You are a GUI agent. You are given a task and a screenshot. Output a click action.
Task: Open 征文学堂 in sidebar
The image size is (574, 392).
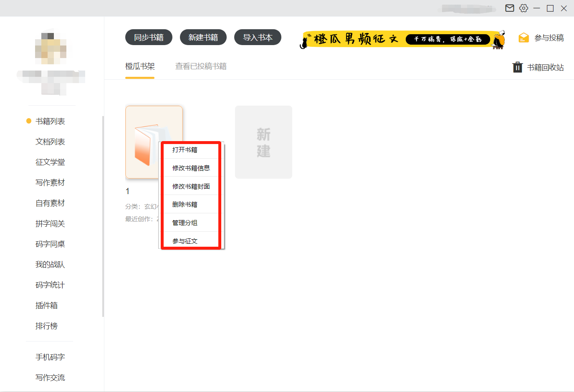click(50, 162)
